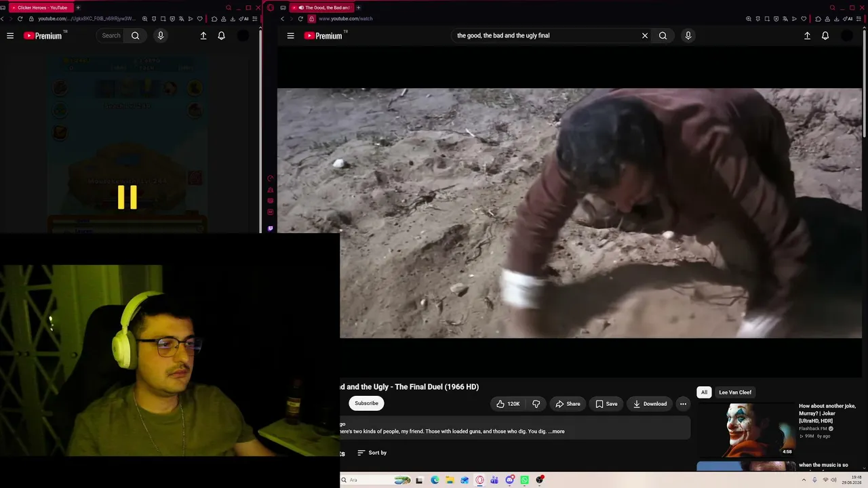Save the video to a playlist
The height and width of the screenshot is (488, 868).
click(606, 404)
